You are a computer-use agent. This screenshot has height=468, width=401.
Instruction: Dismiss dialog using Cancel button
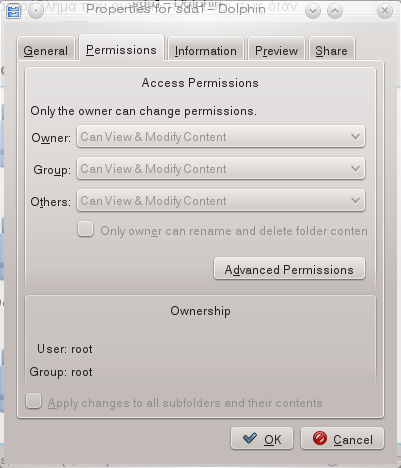point(342,438)
